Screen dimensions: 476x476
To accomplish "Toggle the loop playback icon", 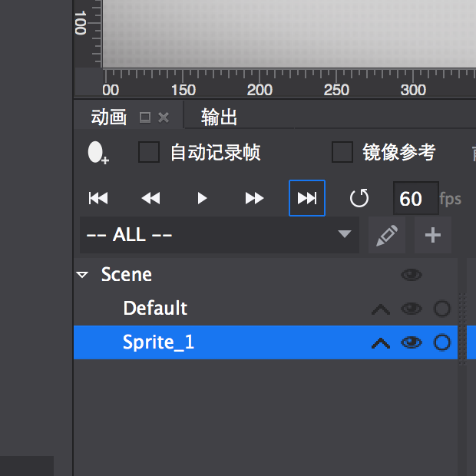I will click(359, 198).
